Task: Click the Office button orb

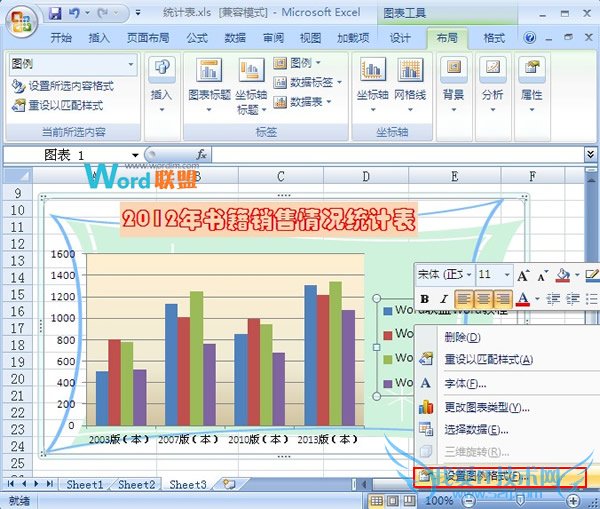Action: tap(21, 22)
